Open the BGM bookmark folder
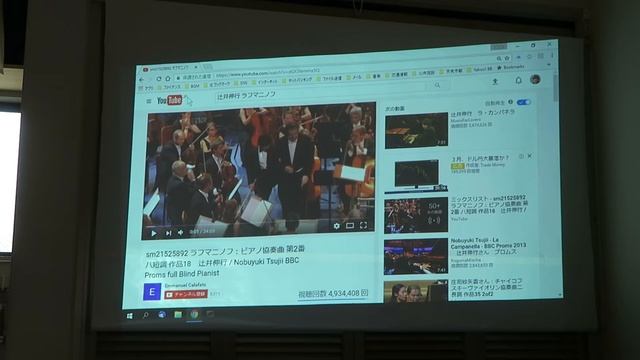The height and width of the screenshot is (360, 640). (192, 86)
